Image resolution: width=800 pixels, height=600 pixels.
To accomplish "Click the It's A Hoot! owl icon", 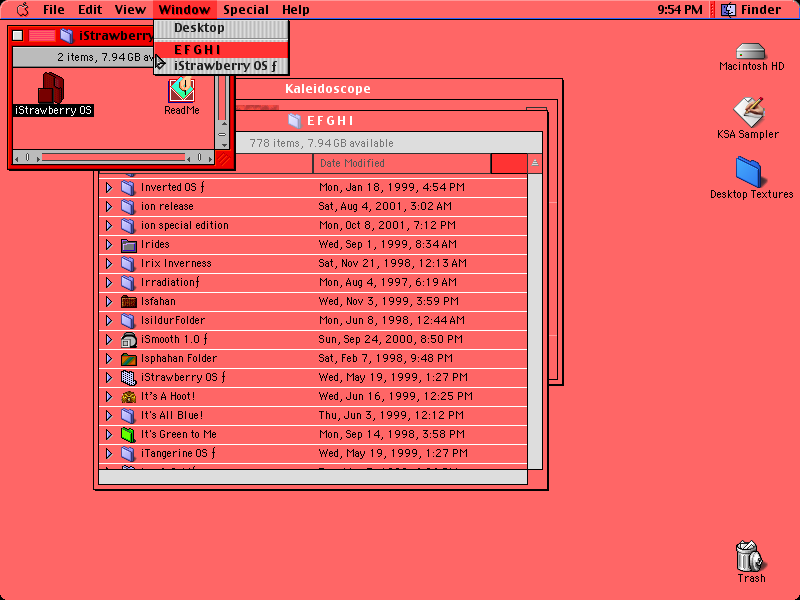I will [x=129, y=396].
